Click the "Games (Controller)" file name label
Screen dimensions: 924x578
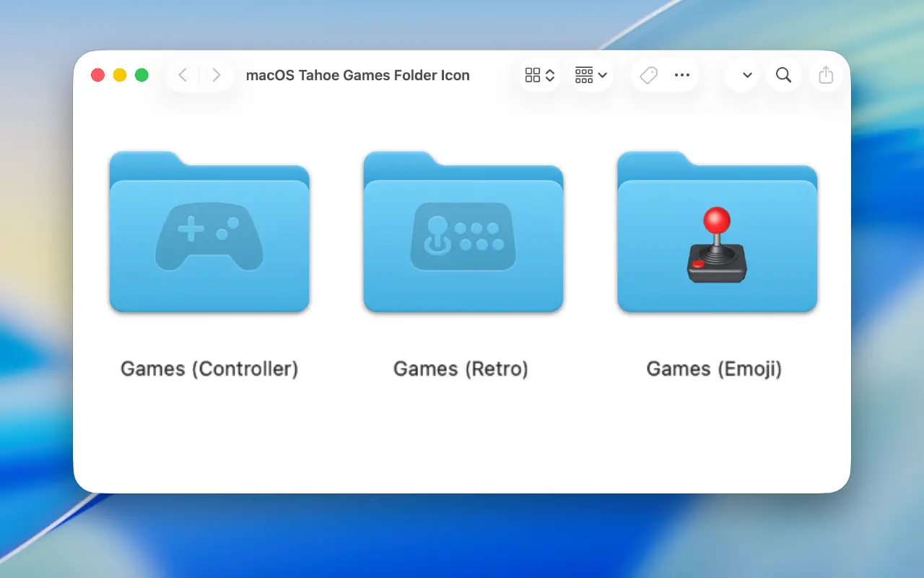(x=209, y=368)
